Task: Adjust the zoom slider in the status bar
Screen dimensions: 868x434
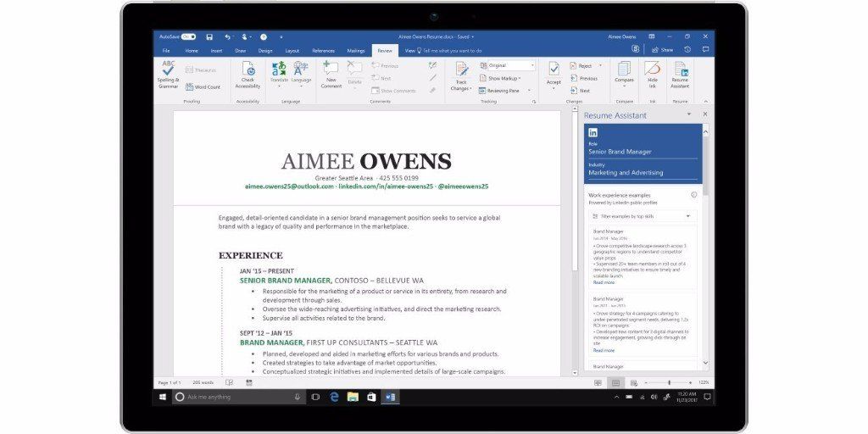Action: point(670,382)
